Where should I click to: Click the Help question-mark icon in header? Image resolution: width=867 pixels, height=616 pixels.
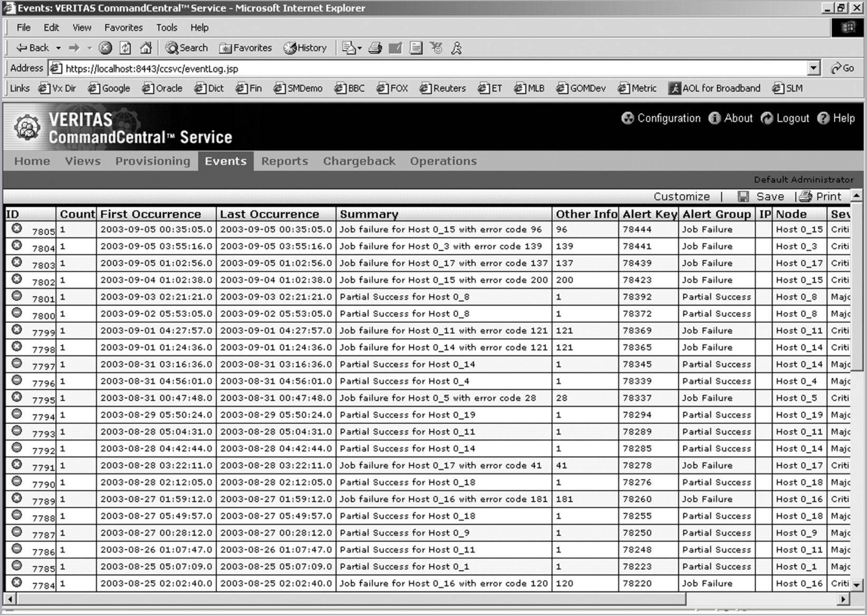pos(823,118)
